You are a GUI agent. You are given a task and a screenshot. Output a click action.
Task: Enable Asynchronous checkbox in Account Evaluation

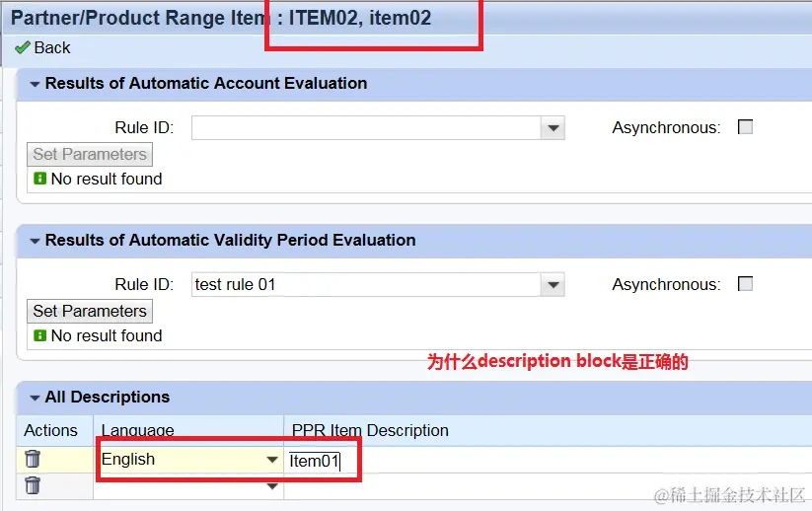click(x=745, y=127)
